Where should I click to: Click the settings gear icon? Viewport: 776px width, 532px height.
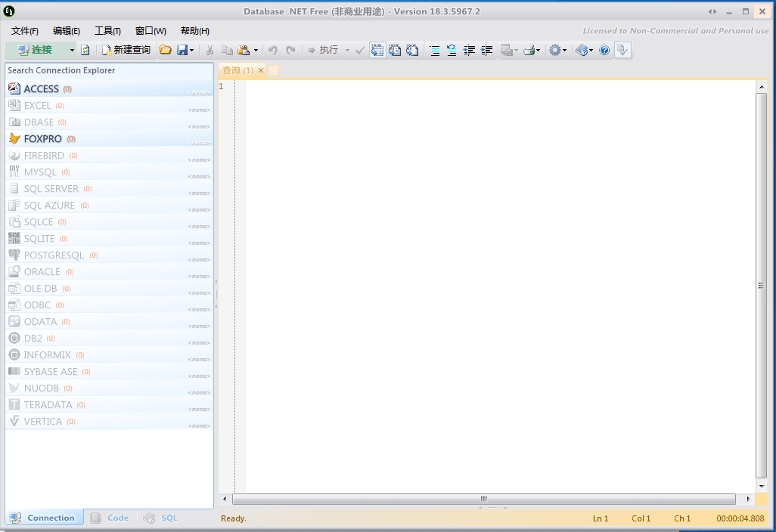click(x=554, y=50)
